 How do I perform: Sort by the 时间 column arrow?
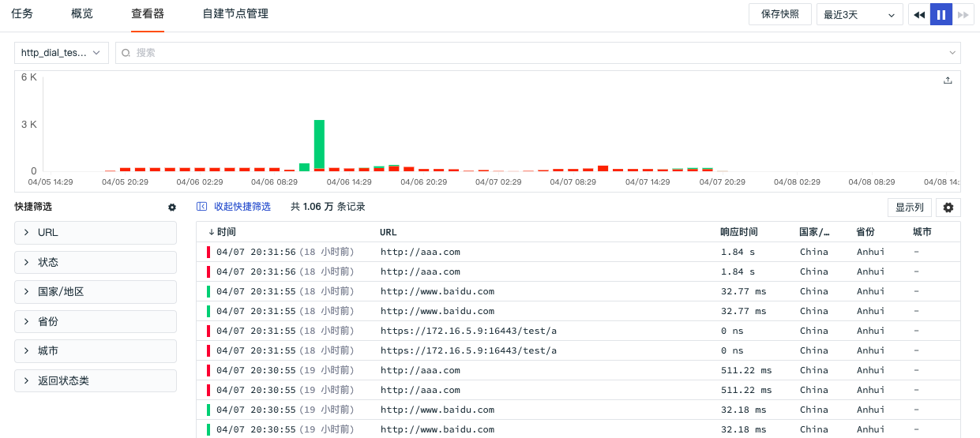coord(212,232)
